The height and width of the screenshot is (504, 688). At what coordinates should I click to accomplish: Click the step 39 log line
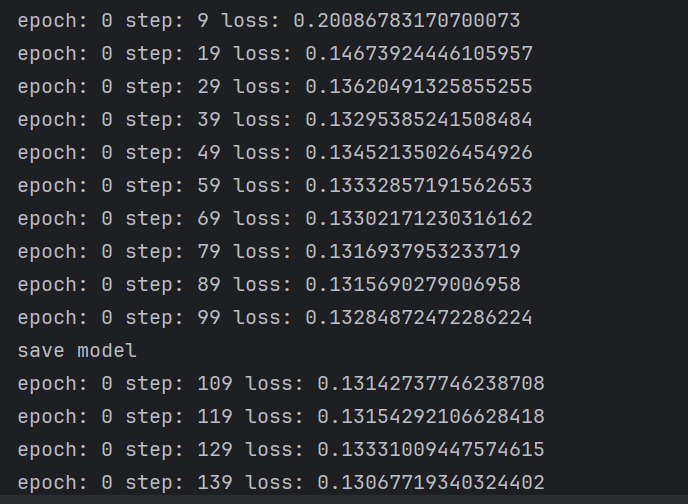click(275, 119)
